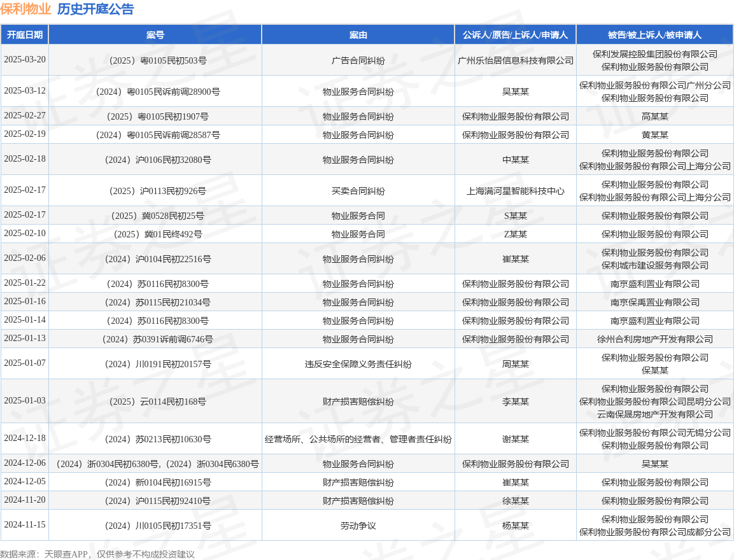Click the 违反安全保障义务责任纠纷 cause cell

[358, 364]
